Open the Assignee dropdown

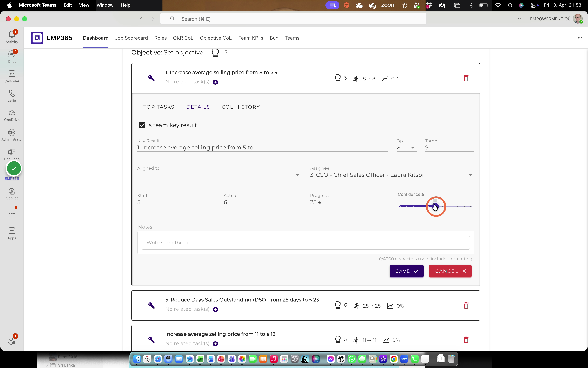[392, 175]
